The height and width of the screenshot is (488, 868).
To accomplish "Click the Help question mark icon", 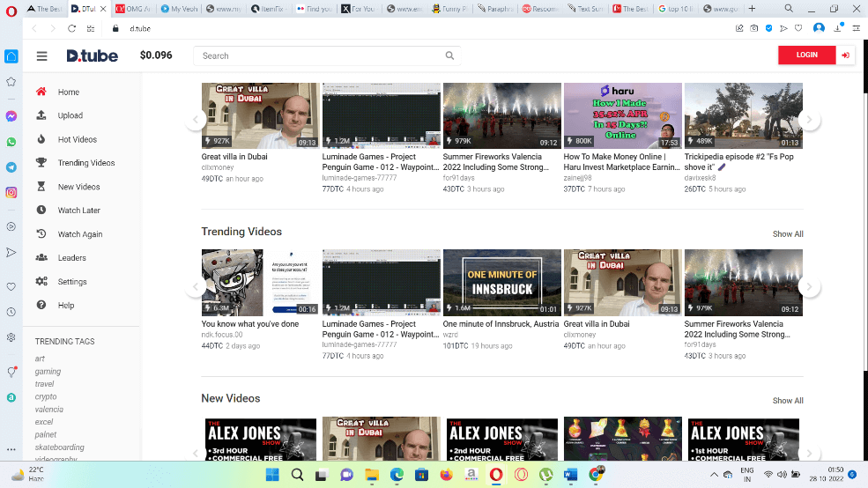I will coord(41,305).
